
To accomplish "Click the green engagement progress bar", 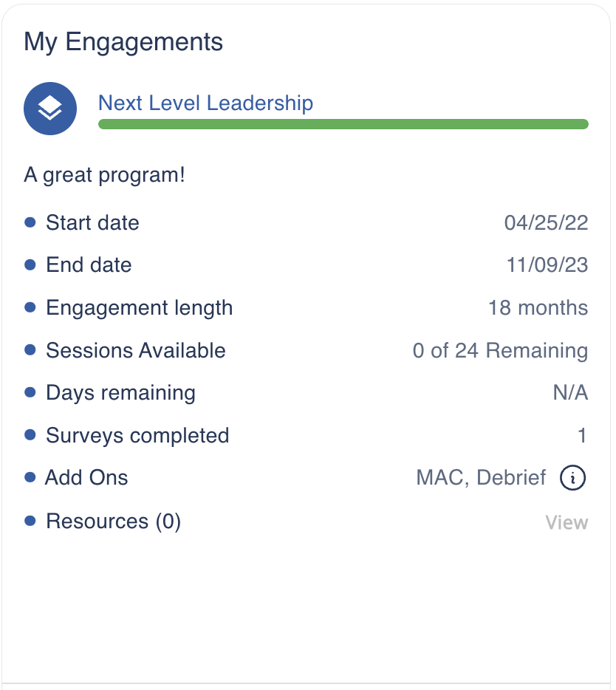I will (x=343, y=124).
